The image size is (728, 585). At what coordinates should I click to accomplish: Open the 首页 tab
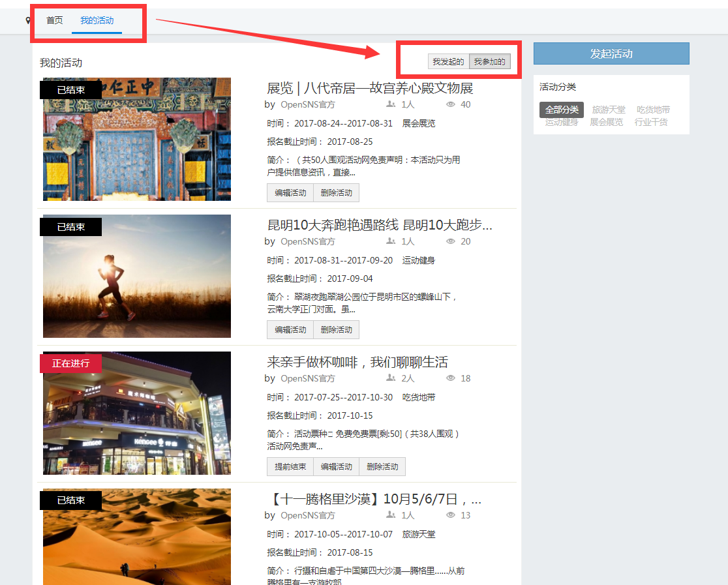[x=54, y=20]
